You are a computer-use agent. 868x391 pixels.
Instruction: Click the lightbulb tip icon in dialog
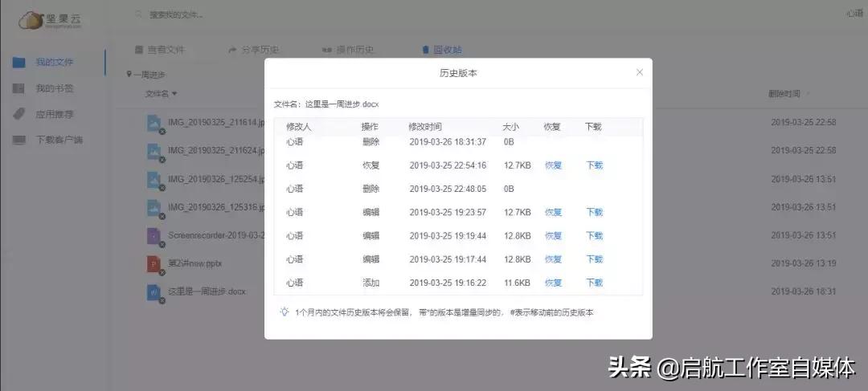coord(285,312)
